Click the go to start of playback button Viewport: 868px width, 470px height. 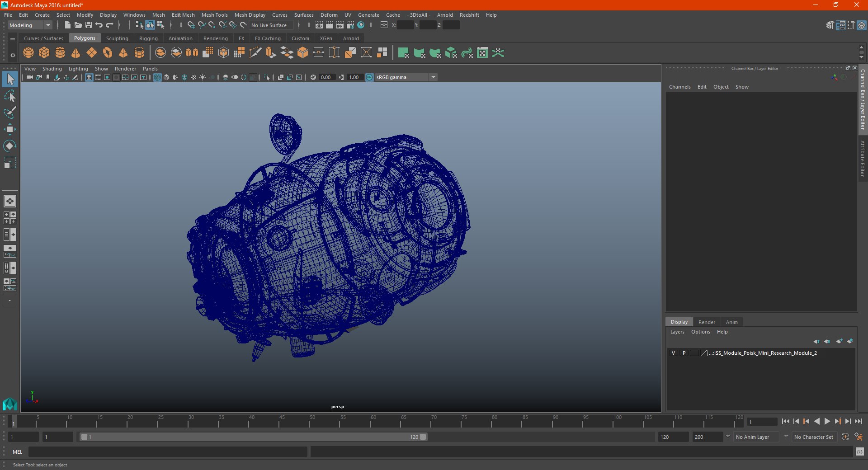(x=786, y=421)
